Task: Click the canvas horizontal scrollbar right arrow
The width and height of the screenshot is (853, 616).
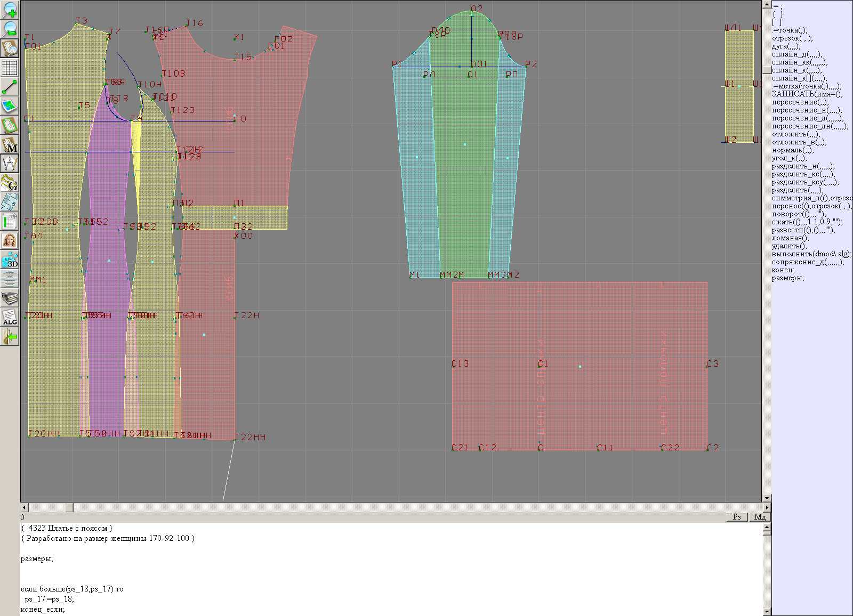Action: coord(767,507)
